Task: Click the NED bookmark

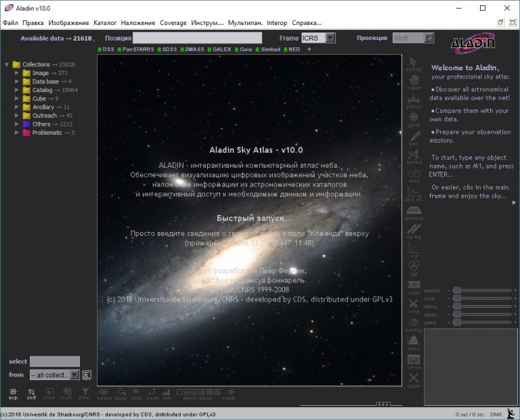Action: tap(292, 49)
